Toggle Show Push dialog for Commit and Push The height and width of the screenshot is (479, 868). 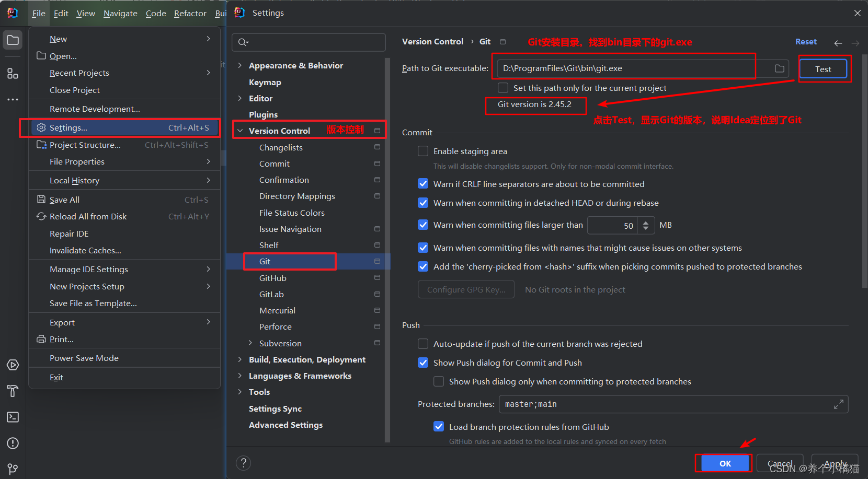click(x=423, y=363)
